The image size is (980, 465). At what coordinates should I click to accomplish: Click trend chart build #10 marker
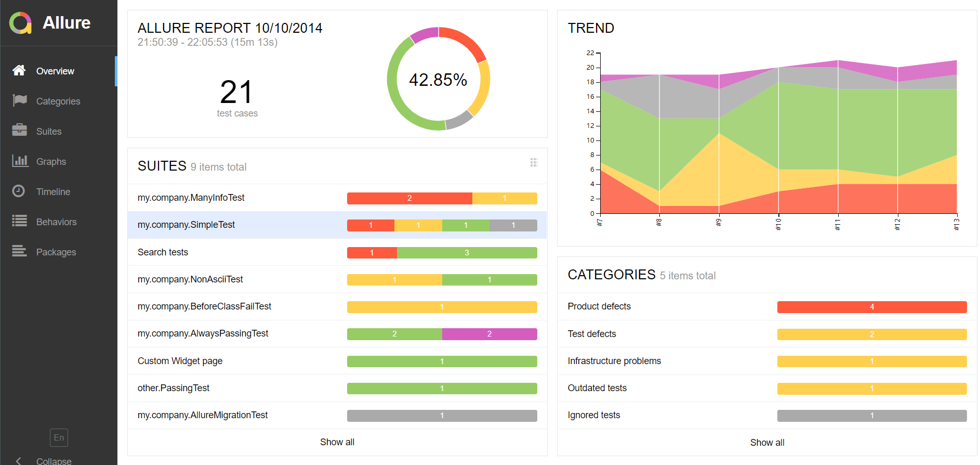pos(778,224)
